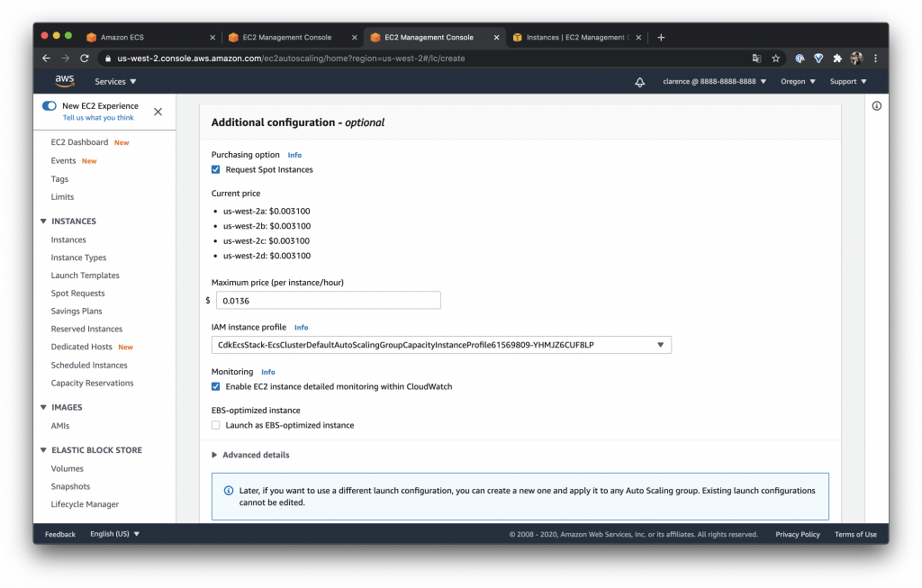Open Spot Requests in sidebar
The height and width of the screenshot is (588, 922).
pos(77,294)
